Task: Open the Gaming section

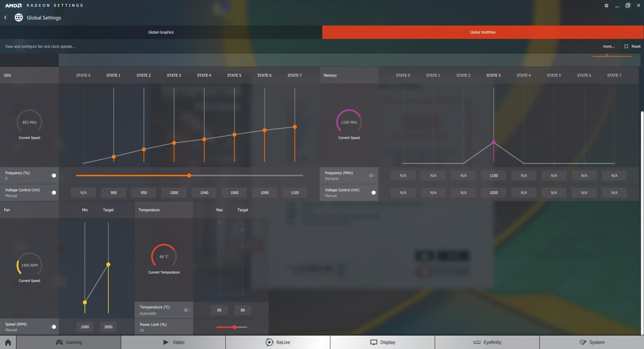Action: (x=68, y=342)
